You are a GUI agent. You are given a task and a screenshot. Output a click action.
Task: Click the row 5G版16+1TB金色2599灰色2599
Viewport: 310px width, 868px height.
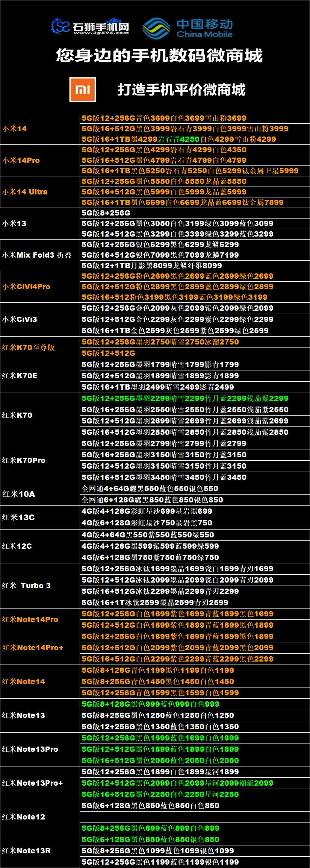click(x=195, y=331)
